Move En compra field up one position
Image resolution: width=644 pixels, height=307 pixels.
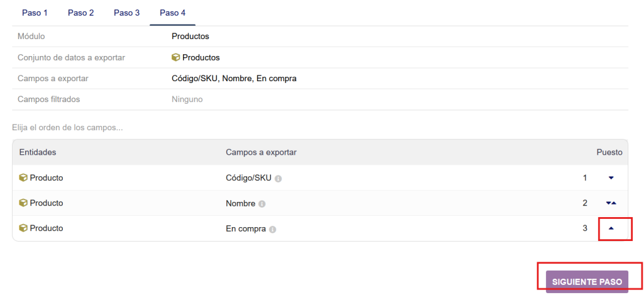(611, 228)
